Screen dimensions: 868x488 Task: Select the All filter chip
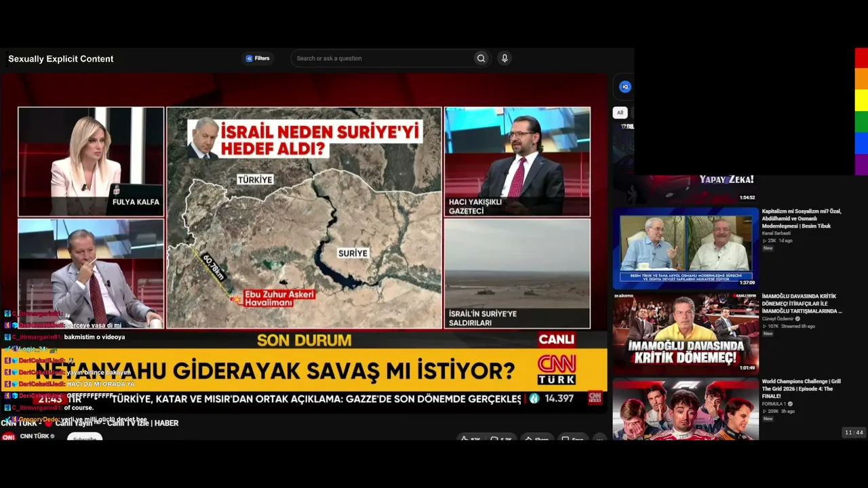(x=620, y=113)
